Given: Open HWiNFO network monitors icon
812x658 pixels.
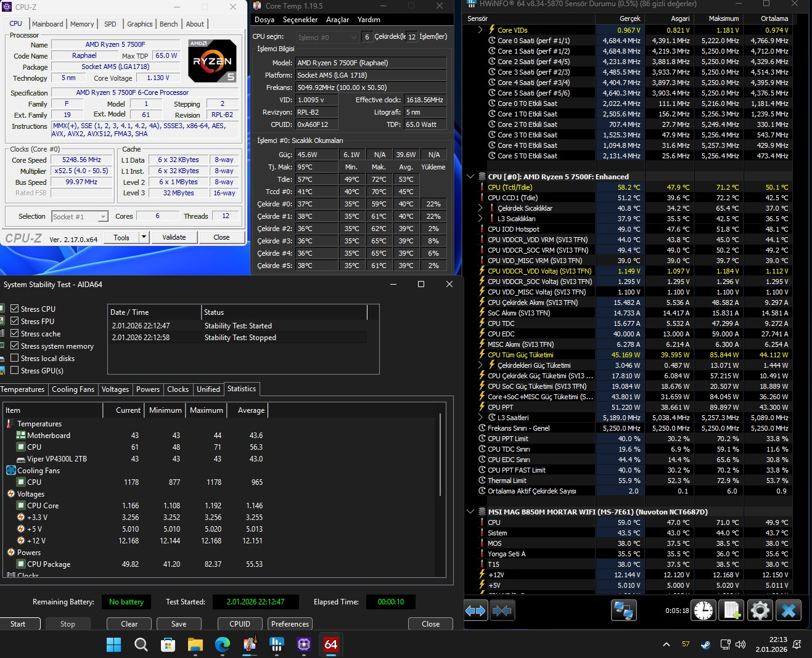Looking at the screenshot, I should pos(623,611).
